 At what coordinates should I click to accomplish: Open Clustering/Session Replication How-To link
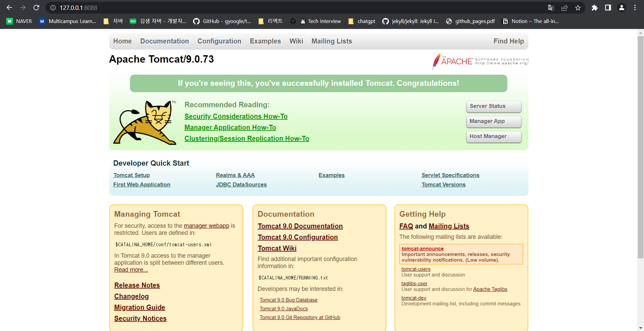(247, 139)
